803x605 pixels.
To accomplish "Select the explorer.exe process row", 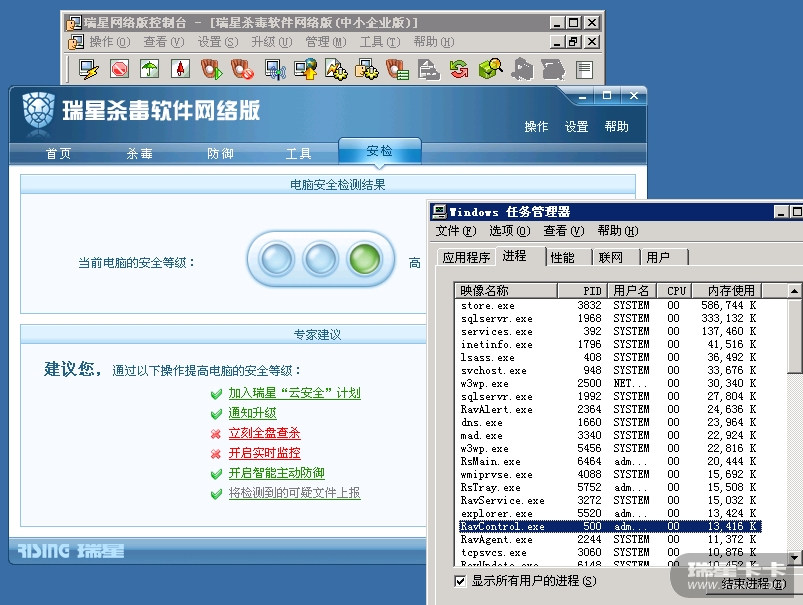I will click(x=608, y=513).
